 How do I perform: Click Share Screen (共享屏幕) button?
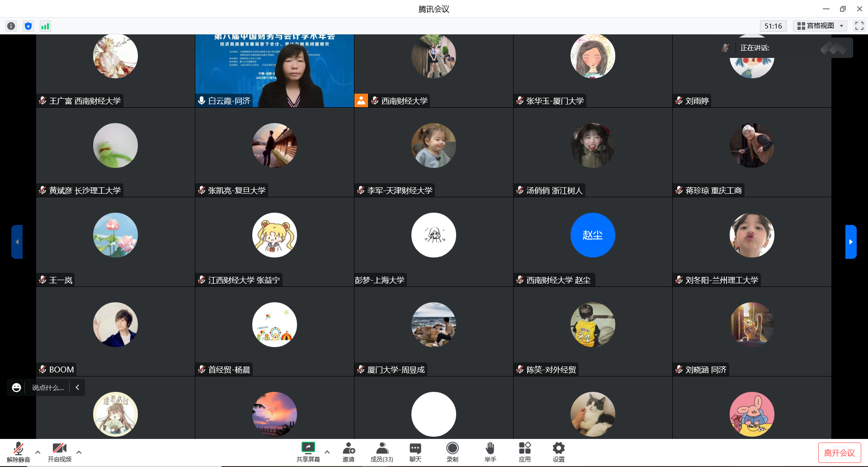pos(308,452)
